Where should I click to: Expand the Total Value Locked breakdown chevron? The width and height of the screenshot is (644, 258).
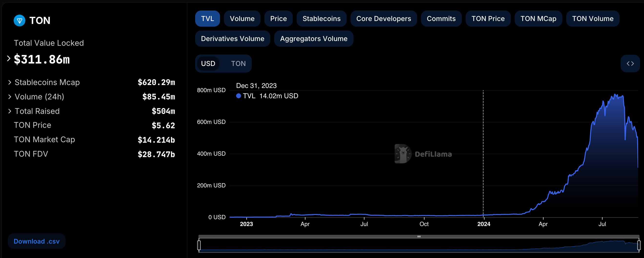[9, 58]
